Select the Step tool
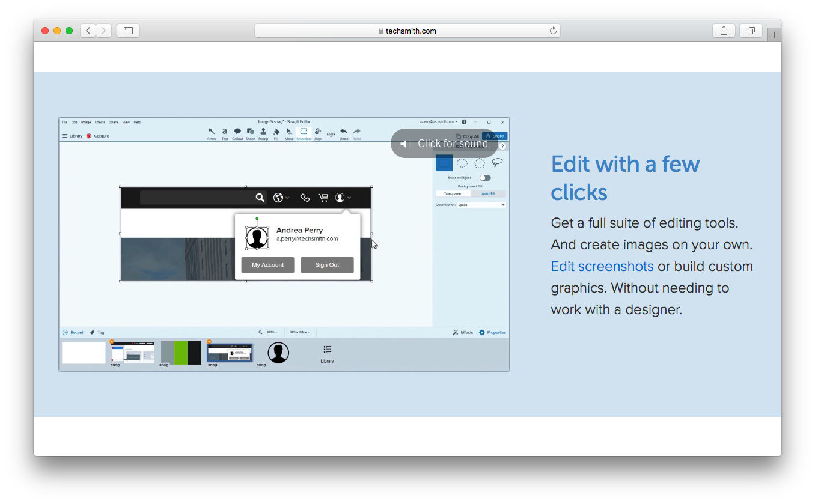This screenshot has width=815, height=504. (x=318, y=133)
